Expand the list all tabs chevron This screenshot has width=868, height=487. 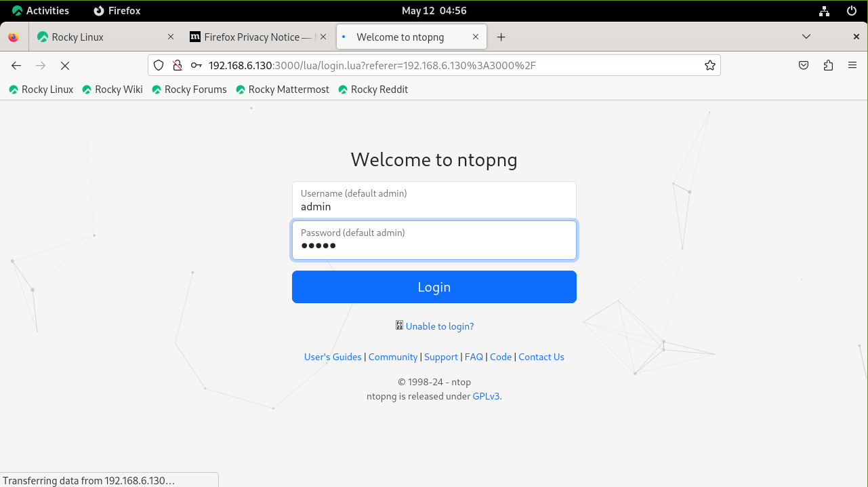click(806, 37)
